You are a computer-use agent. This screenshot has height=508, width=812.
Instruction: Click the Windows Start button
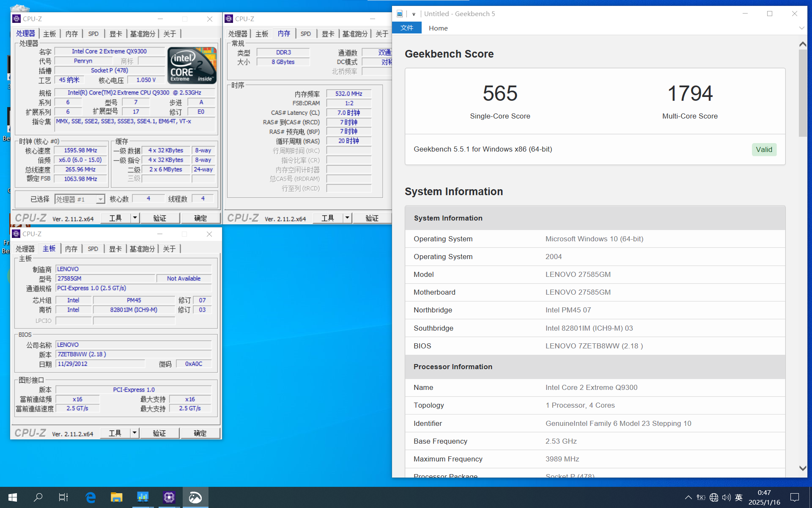tap(13, 497)
